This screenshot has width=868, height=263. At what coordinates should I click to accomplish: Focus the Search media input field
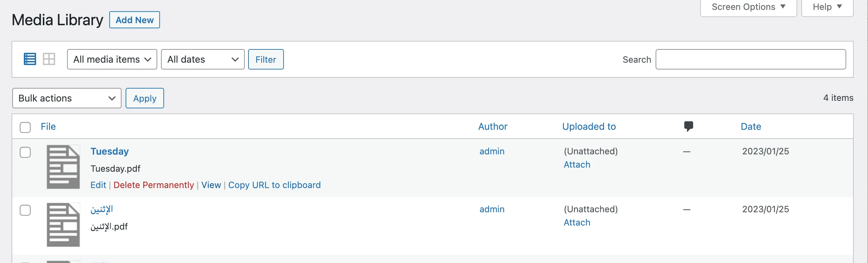pos(751,59)
